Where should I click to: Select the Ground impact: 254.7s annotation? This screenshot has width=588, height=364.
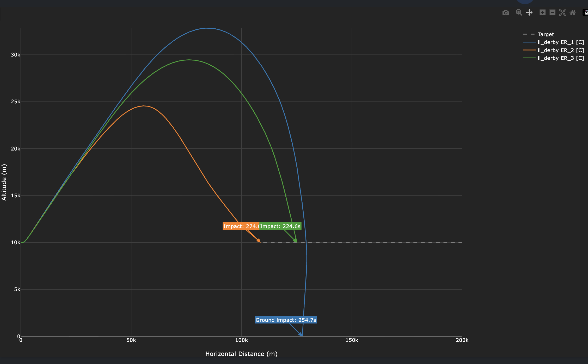286,320
